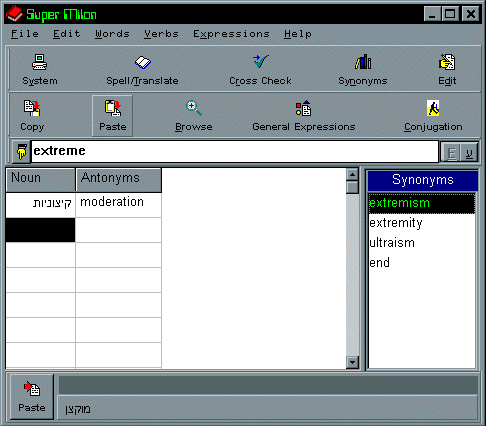The image size is (486, 426).
Task: Select the 'moderation' antonym cell
Action: coord(118,205)
